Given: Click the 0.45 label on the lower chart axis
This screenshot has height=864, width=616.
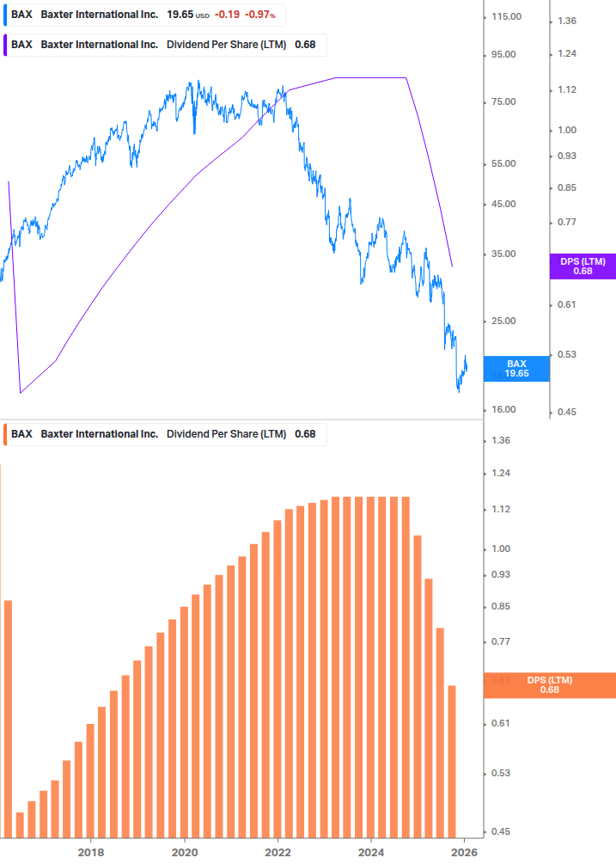Looking at the screenshot, I should (x=501, y=831).
